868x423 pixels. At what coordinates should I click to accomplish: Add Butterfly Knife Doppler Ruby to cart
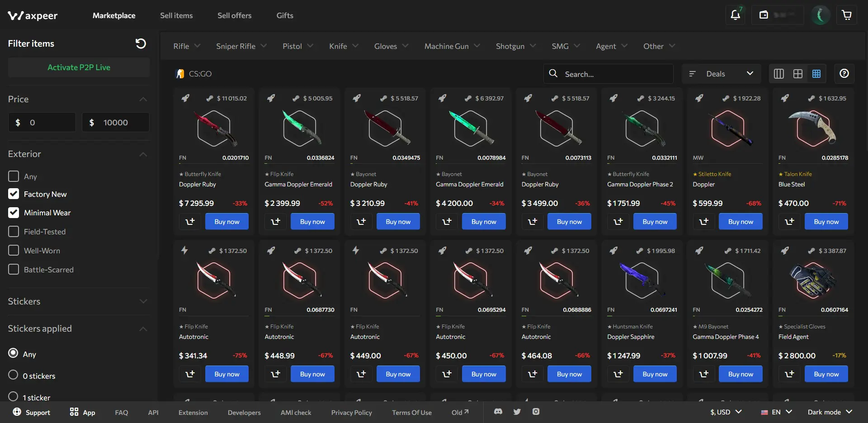190,222
